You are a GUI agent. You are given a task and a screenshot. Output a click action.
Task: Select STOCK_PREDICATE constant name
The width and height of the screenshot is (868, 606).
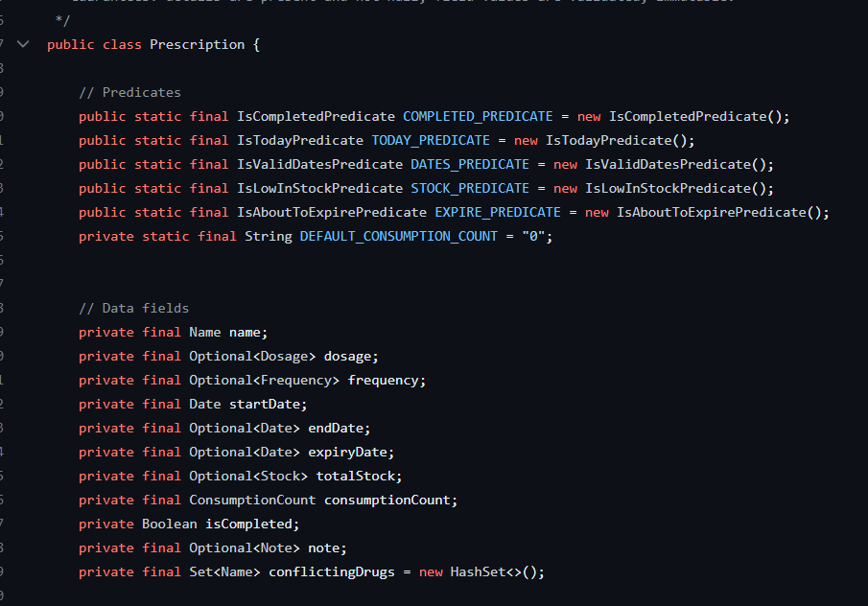tap(470, 189)
